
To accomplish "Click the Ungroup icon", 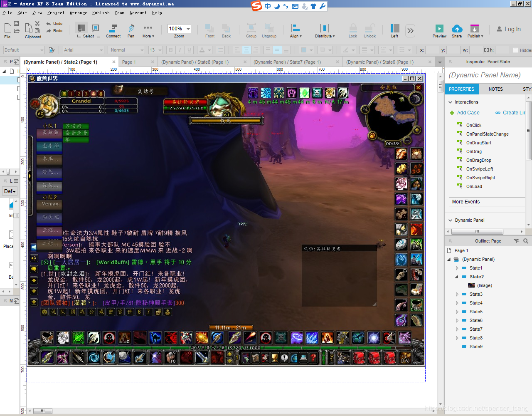I will tap(269, 28).
